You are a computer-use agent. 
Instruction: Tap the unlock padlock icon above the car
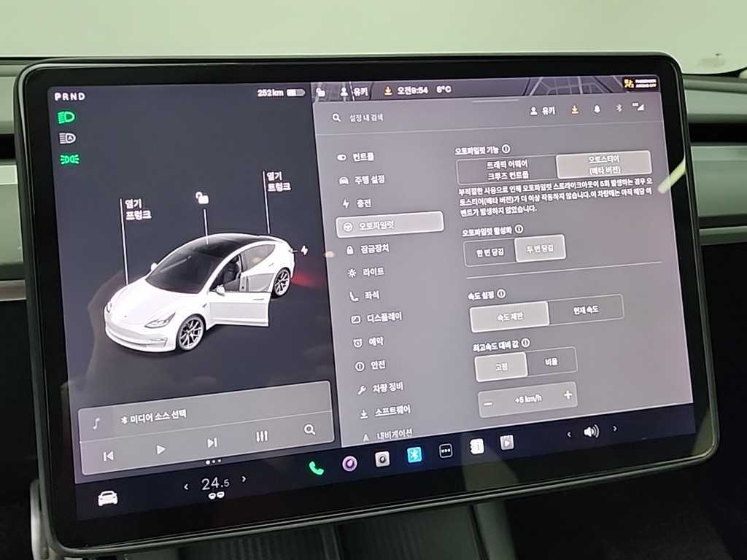202,198
